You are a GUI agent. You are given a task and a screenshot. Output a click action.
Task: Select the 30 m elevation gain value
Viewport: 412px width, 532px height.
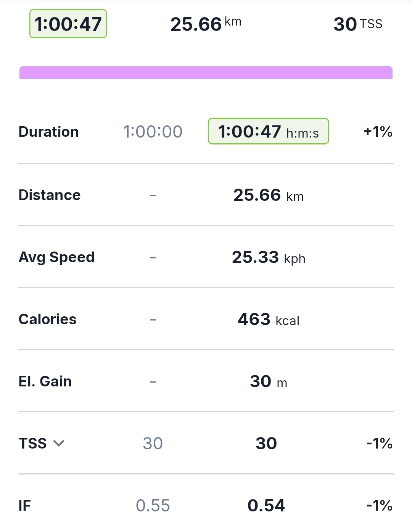[x=268, y=381]
